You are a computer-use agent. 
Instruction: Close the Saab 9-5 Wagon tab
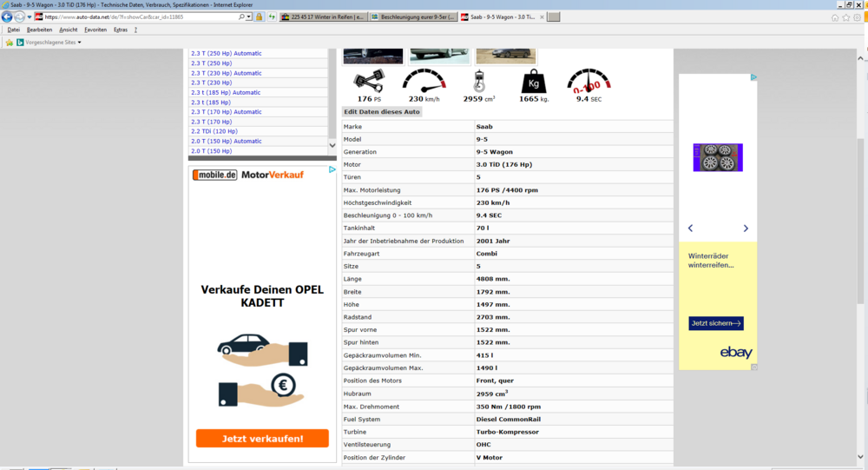click(542, 17)
